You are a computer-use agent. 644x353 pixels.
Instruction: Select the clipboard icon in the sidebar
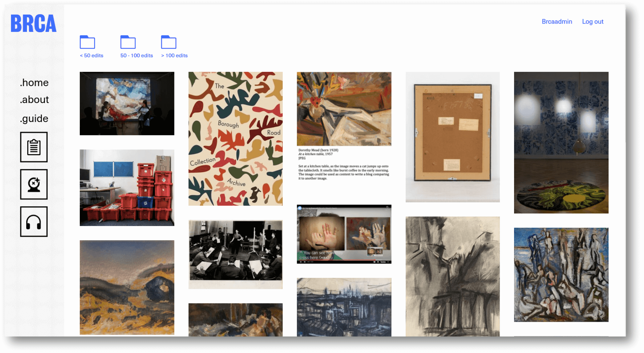34,147
